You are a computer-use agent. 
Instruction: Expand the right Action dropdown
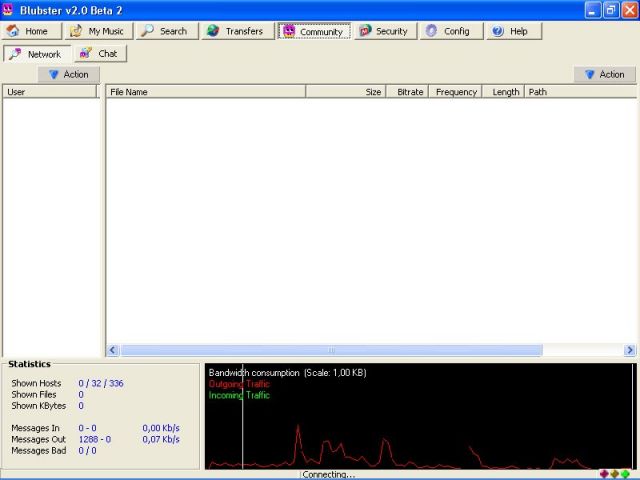(605, 74)
